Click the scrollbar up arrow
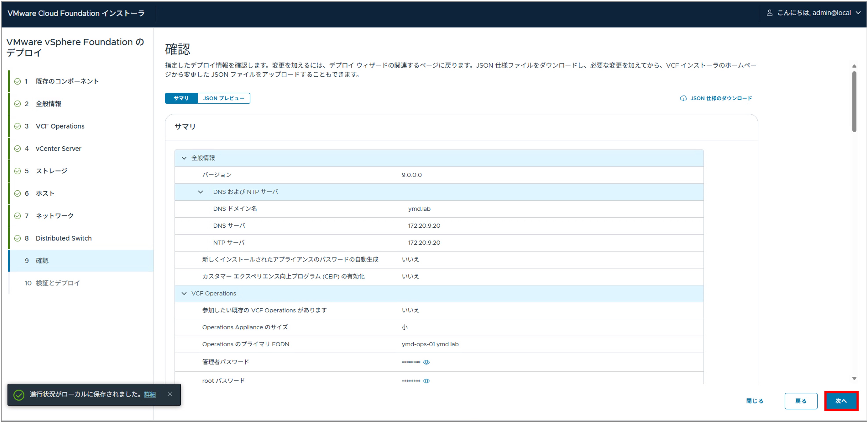Screen dimensions: 868x423 tap(854, 66)
